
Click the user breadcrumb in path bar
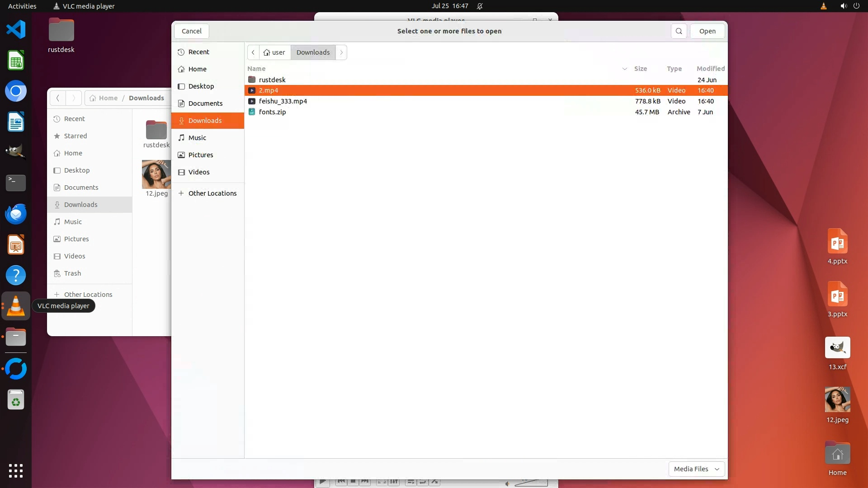click(274, 52)
